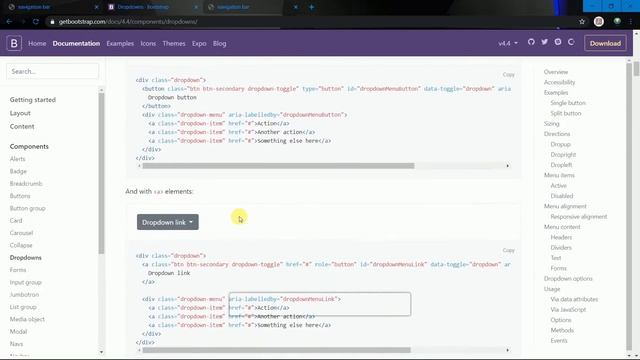Screen dimensions: 640x360
Task: Open Carousel in the sidebar
Action: click(x=21, y=233)
